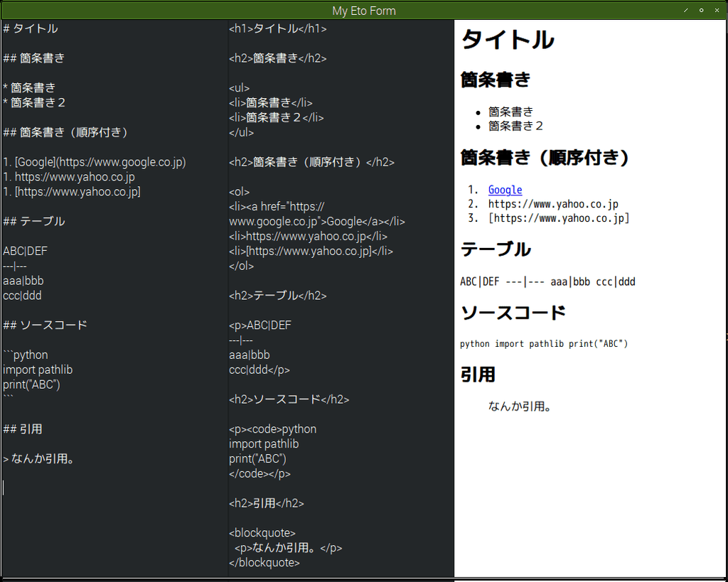The width and height of the screenshot is (728, 582).
Task: Click the '# タイトル' line in markdown editor
Action: point(31,28)
